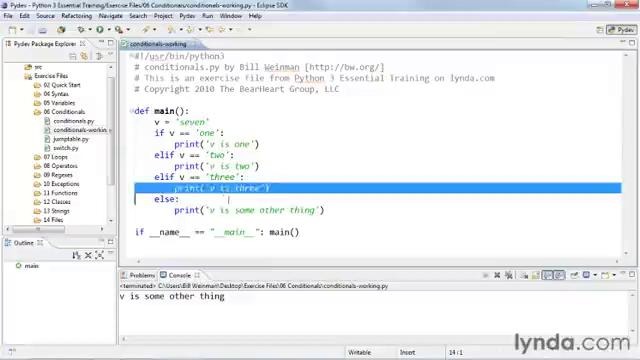Open the Navigate menu

coord(111,16)
